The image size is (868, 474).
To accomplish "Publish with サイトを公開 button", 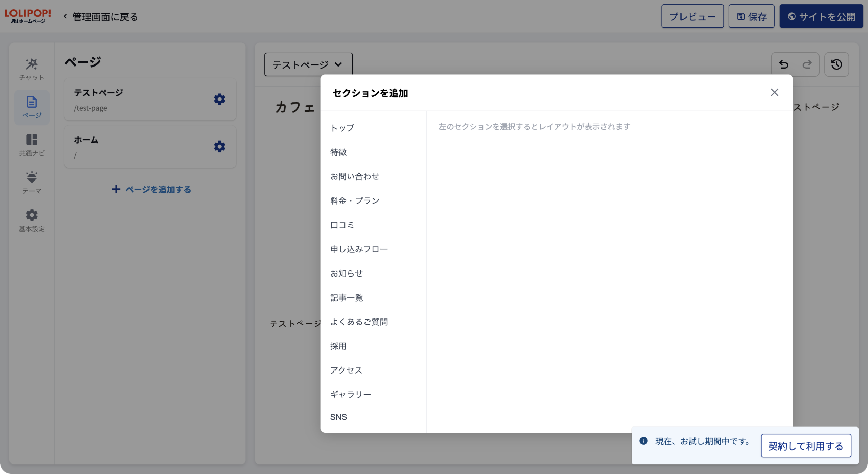I will [821, 16].
